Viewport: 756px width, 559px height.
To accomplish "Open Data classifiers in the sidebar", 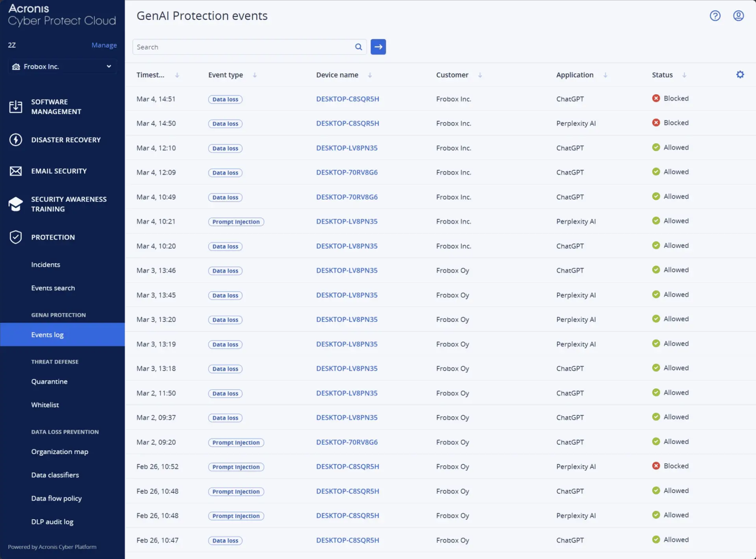I will (x=55, y=475).
